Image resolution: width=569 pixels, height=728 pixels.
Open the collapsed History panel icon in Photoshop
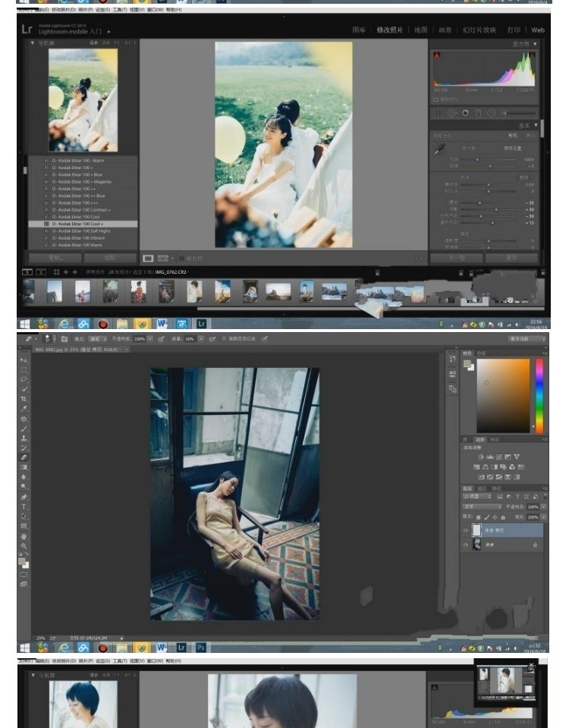[x=452, y=359]
